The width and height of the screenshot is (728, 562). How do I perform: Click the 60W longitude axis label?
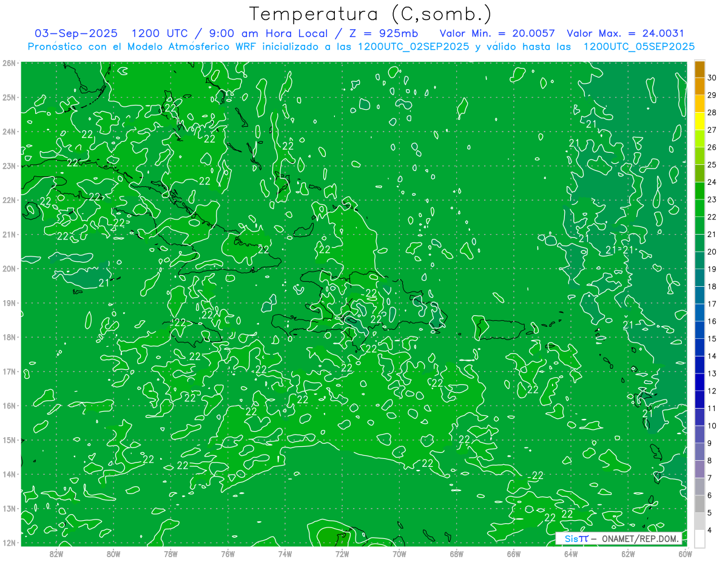pos(686,554)
